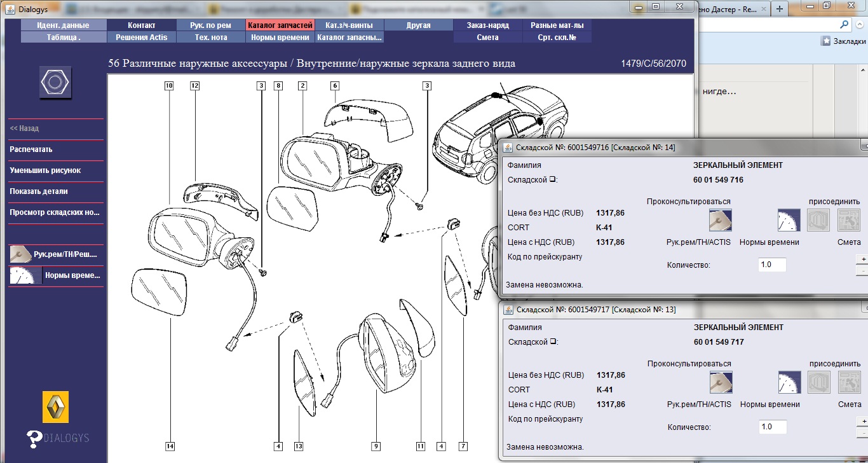Open the Тех. нота tab
868x463 pixels.
coord(210,38)
